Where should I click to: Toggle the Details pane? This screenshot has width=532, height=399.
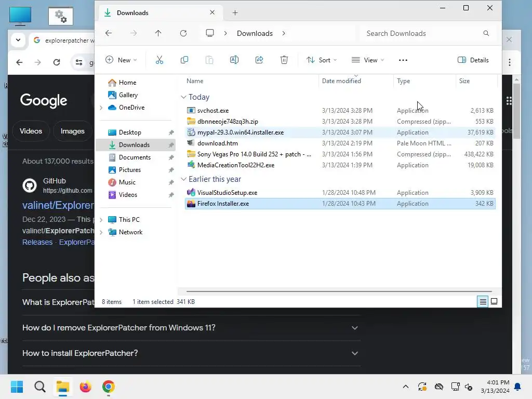(473, 60)
